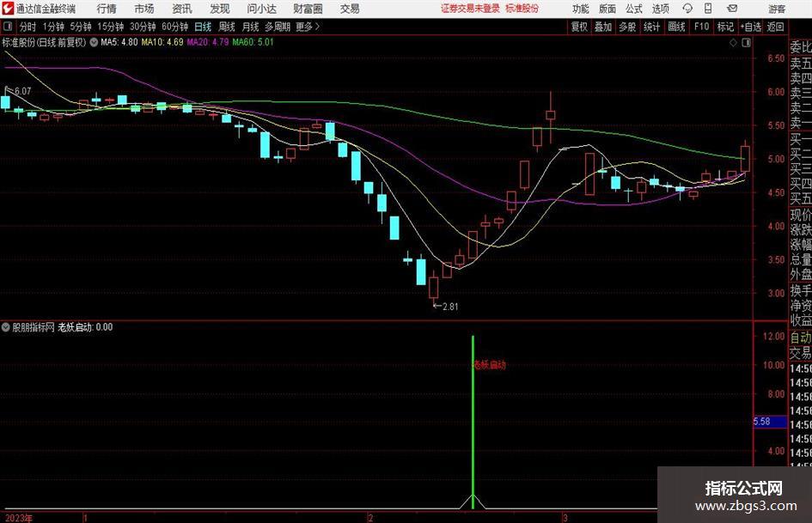Open the 多周期 multi-period view
Screen dimensions: 812x523
click(x=278, y=27)
